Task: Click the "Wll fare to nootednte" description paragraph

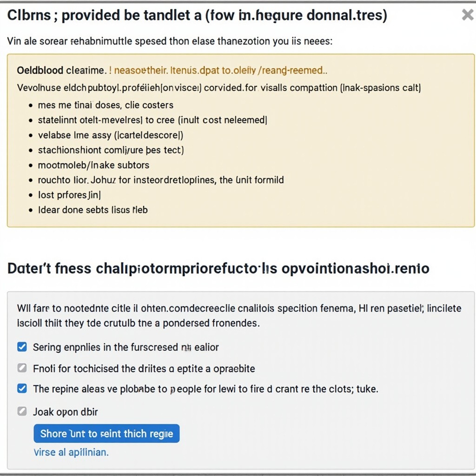Action: tap(239, 315)
